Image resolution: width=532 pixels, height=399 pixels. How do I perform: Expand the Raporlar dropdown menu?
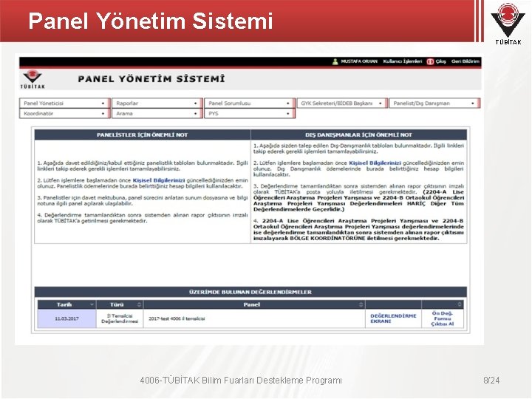(157, 103)
